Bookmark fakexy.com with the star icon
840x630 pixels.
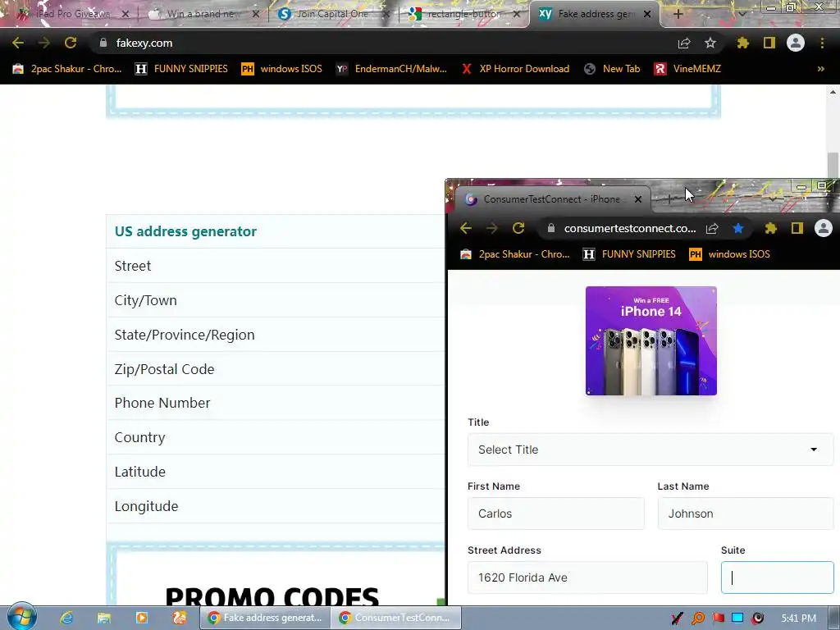click(710, 43)
